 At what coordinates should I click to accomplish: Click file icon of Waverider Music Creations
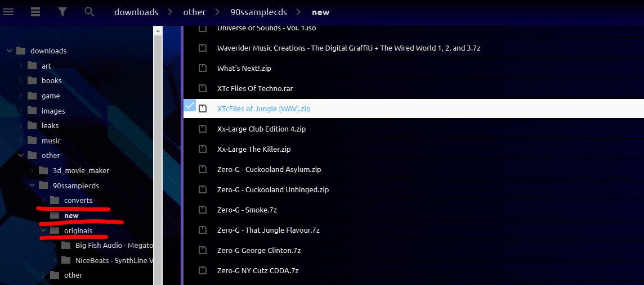click(203, 48)
